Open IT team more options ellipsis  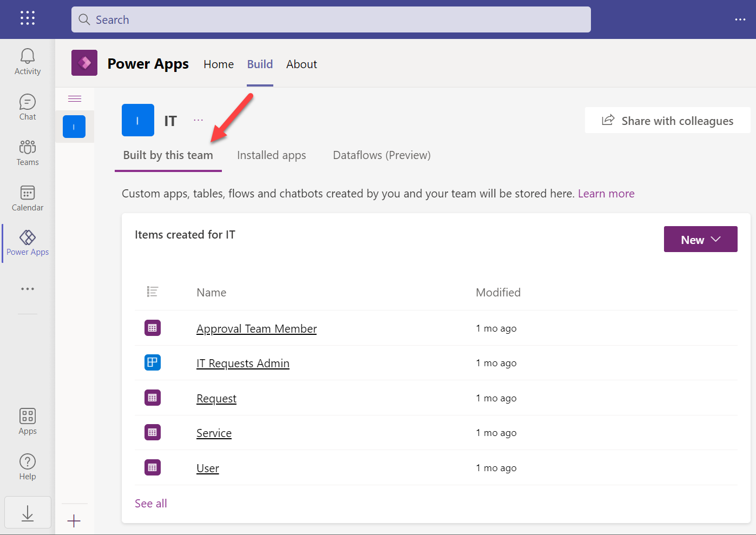199,120
